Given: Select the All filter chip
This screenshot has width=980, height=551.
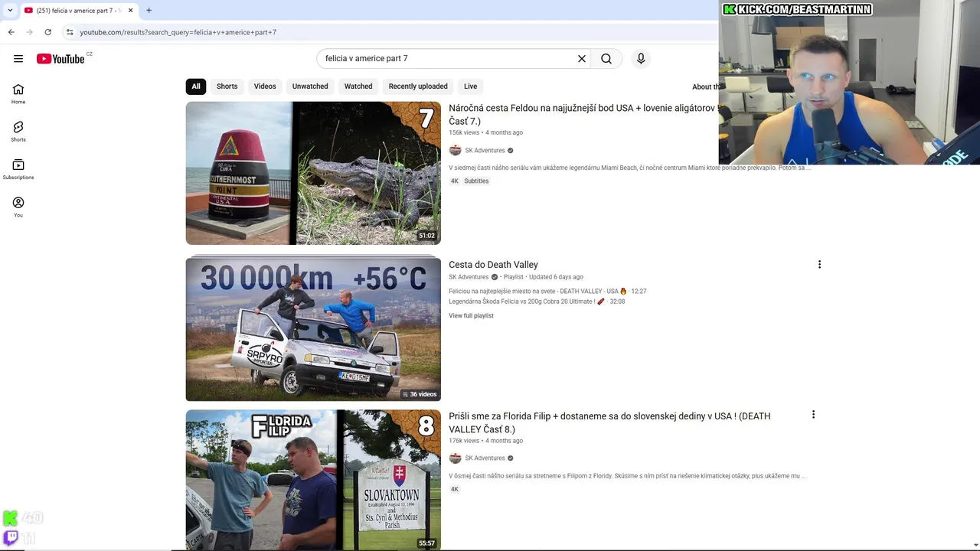Looking at the screenshot, I should point(196,86).
